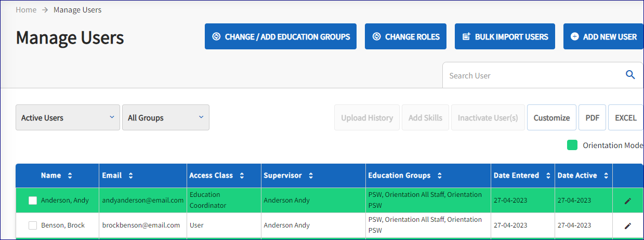
Task: Click the Upload History button
Action: 367,117
